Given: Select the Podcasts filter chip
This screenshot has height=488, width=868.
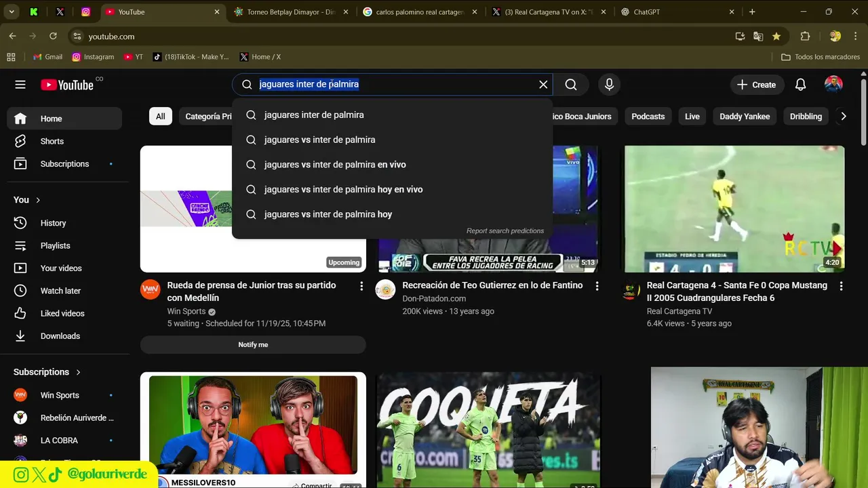Looking at the screenshot, I should [x=648, y=117].
